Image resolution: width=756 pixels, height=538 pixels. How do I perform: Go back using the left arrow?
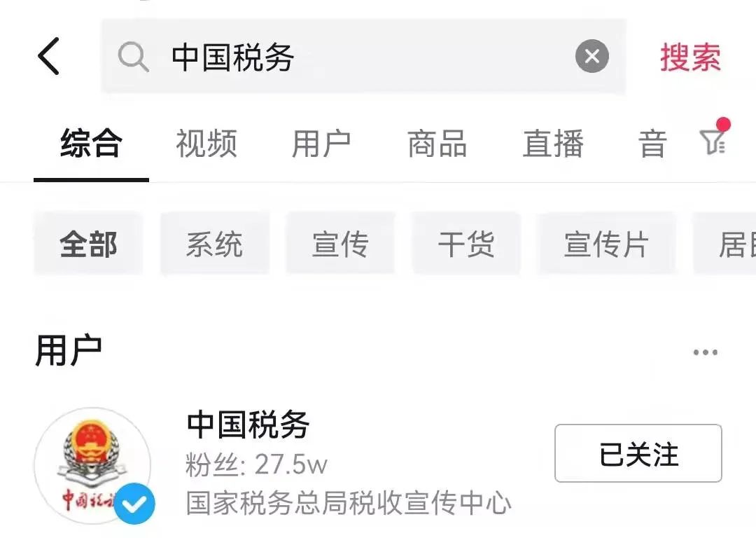click(49, 56)
